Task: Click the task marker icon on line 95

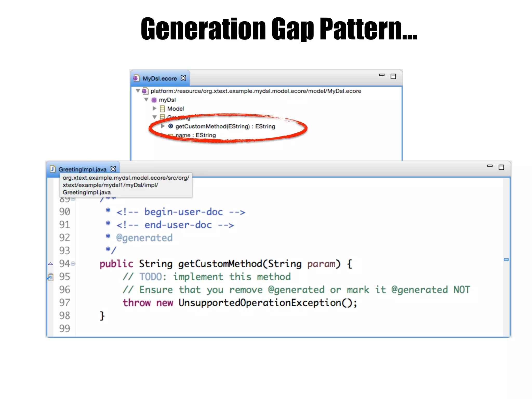Action: coord(50,277)
